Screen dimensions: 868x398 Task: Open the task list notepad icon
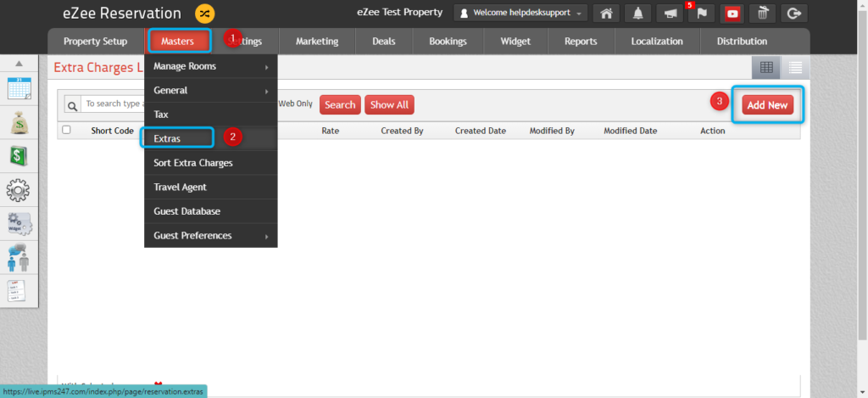[x=17, y=291]
